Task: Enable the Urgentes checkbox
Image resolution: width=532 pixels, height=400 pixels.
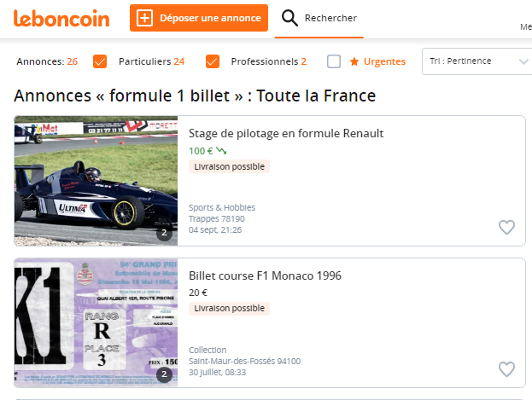Action: pos(334,61)
